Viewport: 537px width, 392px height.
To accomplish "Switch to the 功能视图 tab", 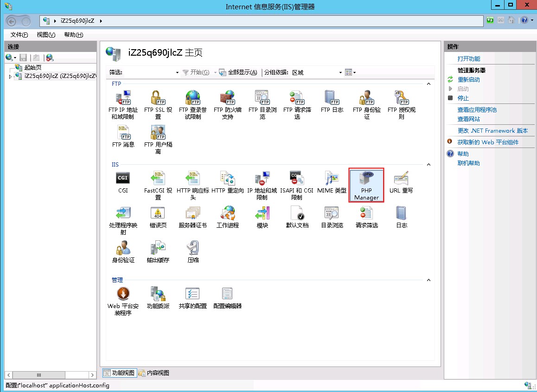I will pos(120,373).
